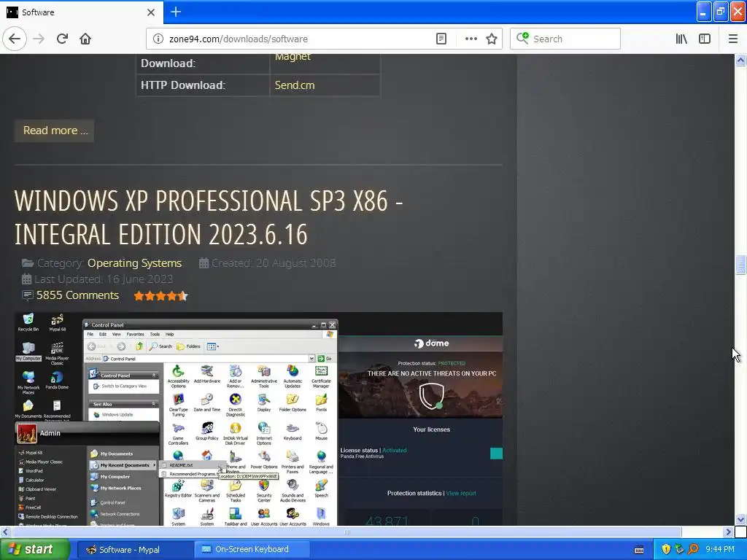Minimize the Mypal browser window
747x560 pixels.
point(704,12)
